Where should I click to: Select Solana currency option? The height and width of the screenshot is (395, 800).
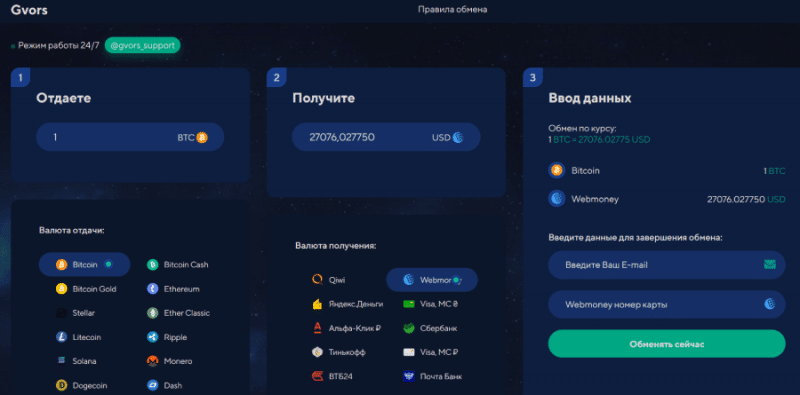click(76, 361)
